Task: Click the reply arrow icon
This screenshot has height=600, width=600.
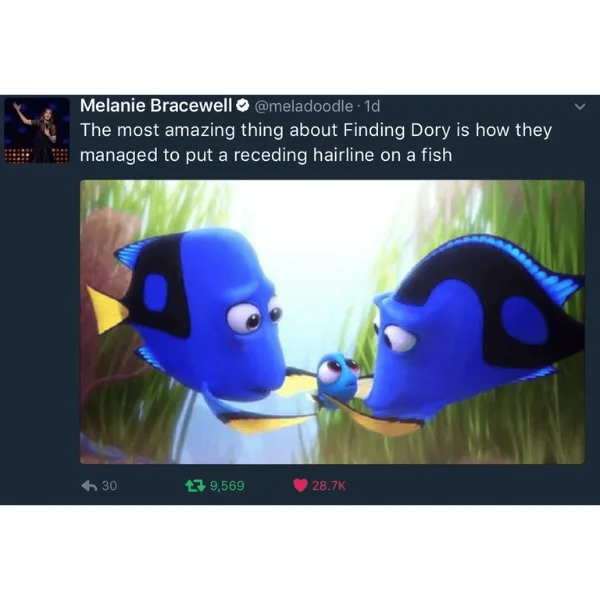Action: click(89, 486)
